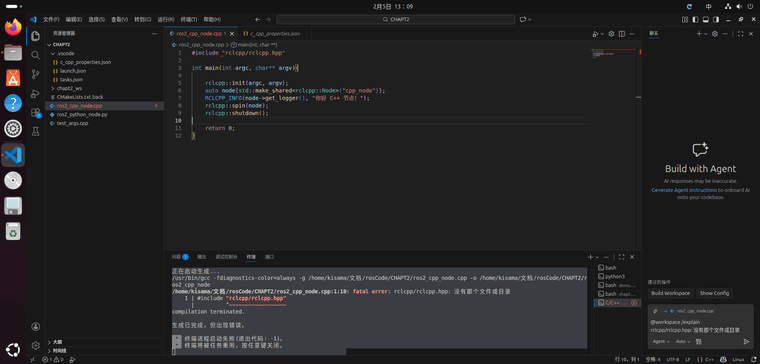Open the Accounts icon in activity bar

35,326
